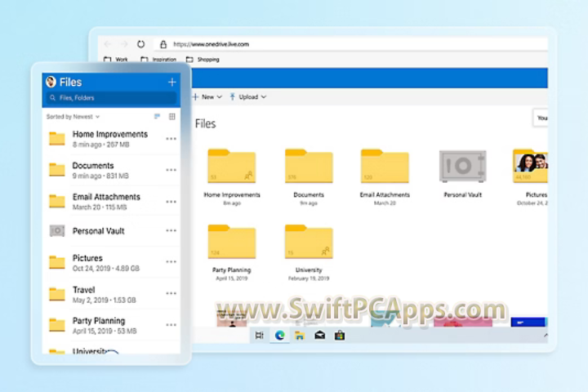This screenshot has height=392, width=588.
Task: Tap the plus icon in mobile Files header
Action: click(x=171, y=82)
